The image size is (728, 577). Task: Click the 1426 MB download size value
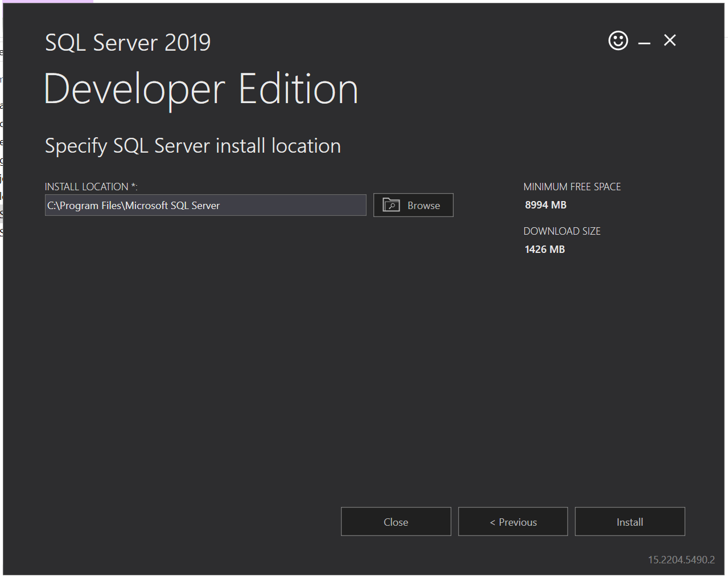point(545,249)
